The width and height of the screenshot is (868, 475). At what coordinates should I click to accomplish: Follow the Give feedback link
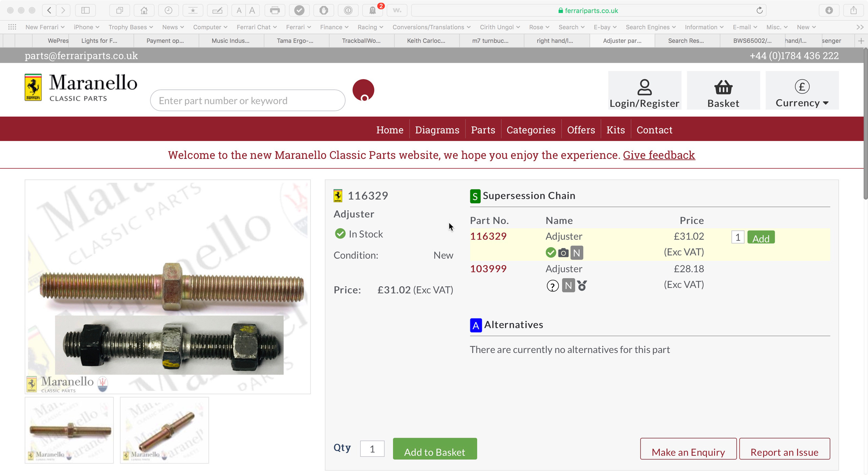pos(659,155)
